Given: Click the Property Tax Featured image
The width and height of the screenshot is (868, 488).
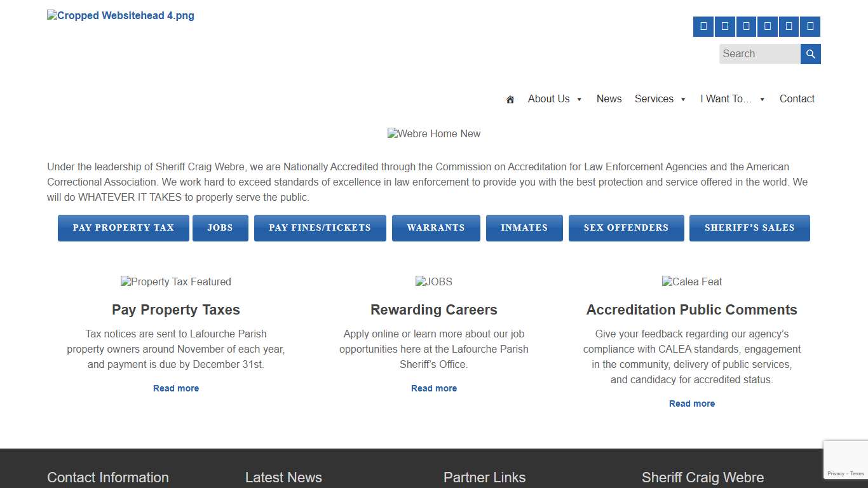Looking at the screenshot, I should pyautogui.click(x=176, y=281).
